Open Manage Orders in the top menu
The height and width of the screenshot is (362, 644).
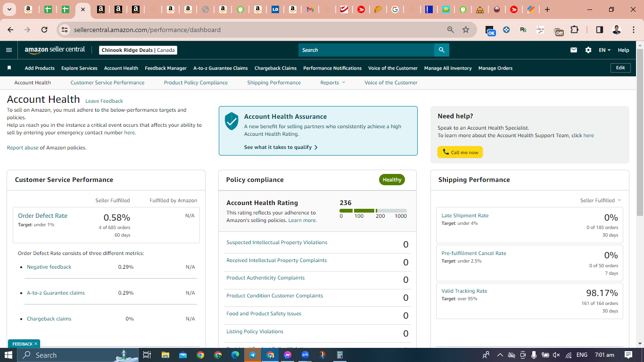point(495,68)
